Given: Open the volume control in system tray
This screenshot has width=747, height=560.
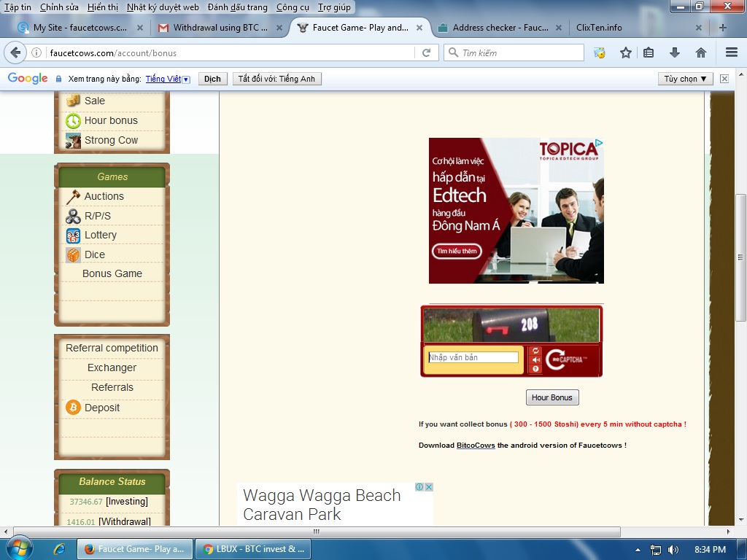Looking at the screenshot, I should point(673,550).
